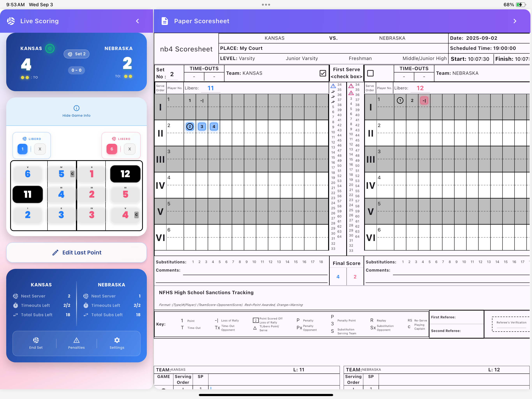Tap red Nebraska player 3 on court

point(91,215)
